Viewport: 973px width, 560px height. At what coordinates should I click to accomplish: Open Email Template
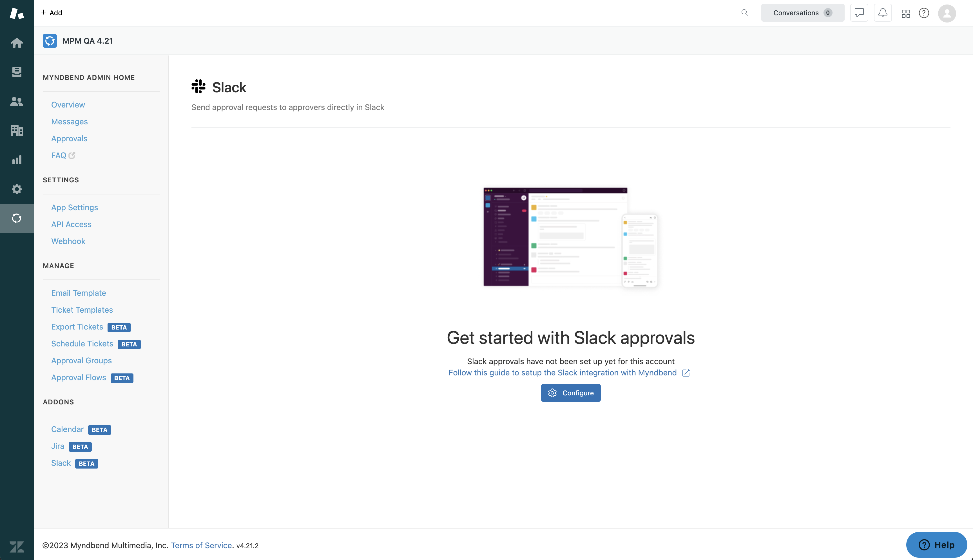tap(79, 293)
